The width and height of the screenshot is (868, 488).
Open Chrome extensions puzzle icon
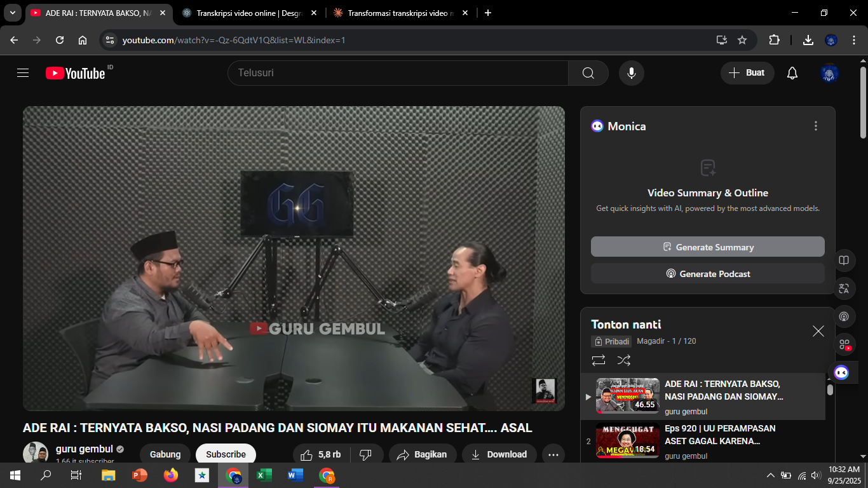[774, 40]
